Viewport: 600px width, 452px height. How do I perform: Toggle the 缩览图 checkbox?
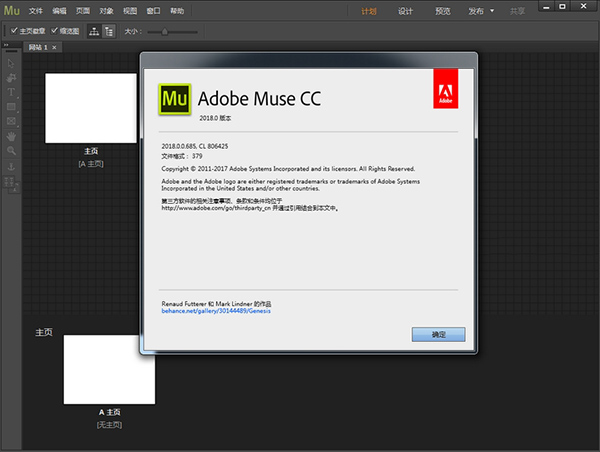[x=54, y=31]
